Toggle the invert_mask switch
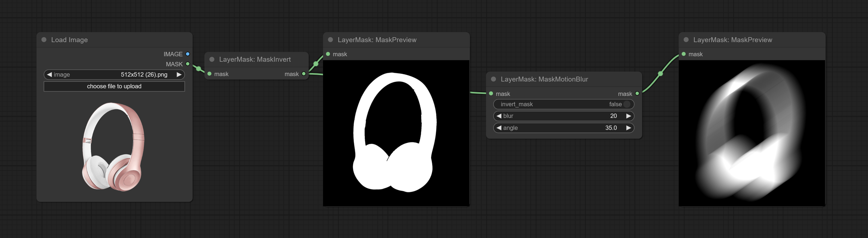 pyautogui.click(x=627, y=104)
